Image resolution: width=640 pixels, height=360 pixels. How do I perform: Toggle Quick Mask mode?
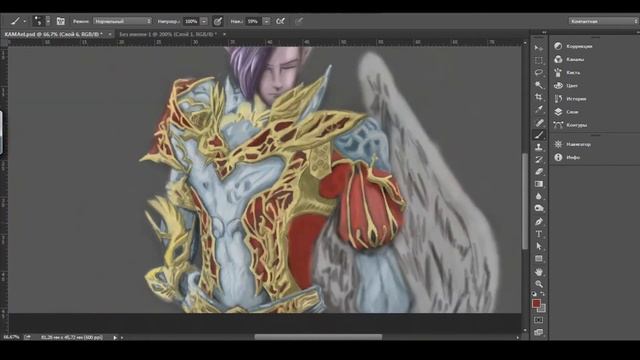click(539, 320)
